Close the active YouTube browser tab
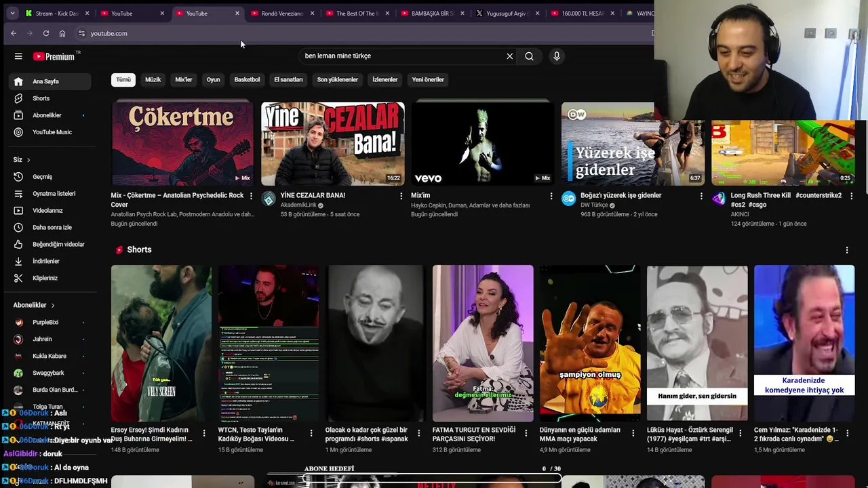The image size is (868, 488). [x=237, y=13]
